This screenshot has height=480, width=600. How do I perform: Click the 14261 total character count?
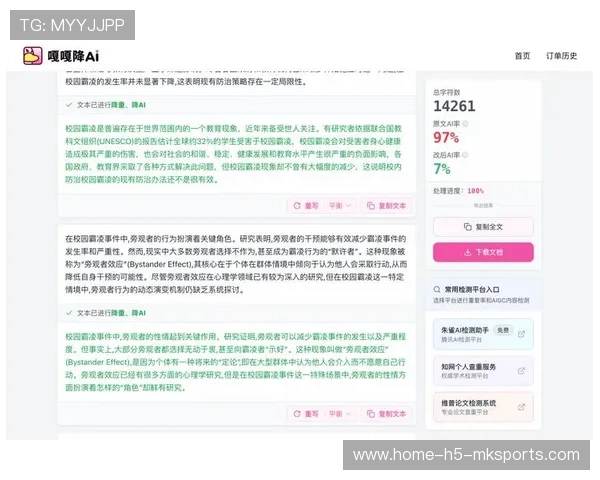[454, 106]
